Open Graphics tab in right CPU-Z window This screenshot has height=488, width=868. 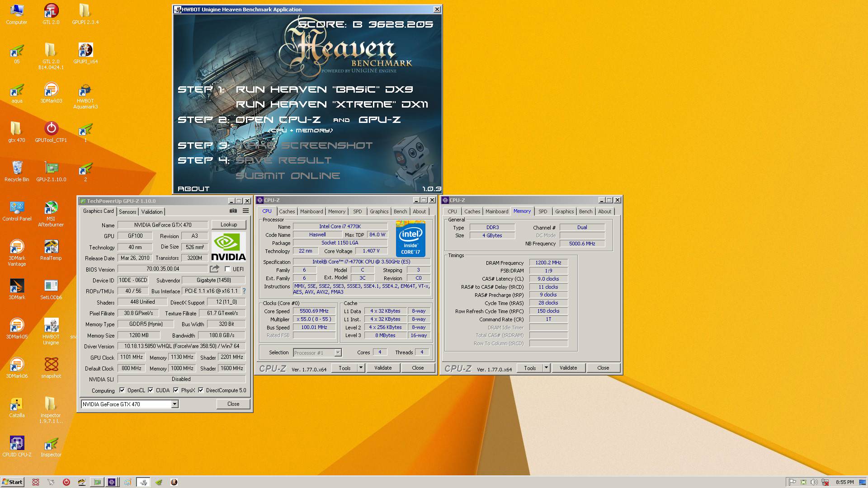coord(564,211)
